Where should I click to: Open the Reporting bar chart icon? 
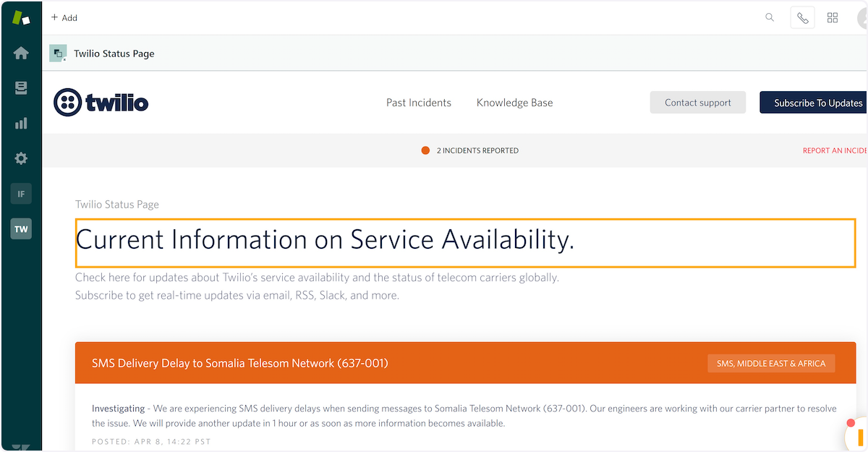21,123
